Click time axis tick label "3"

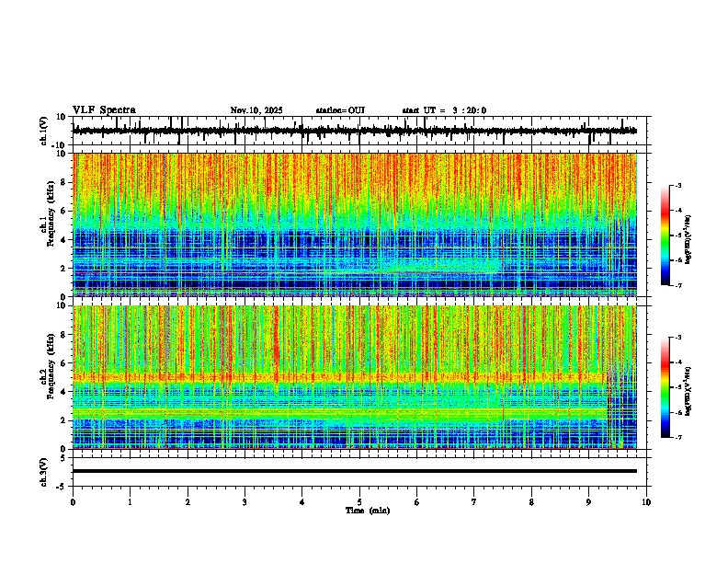pyautogui.click(x=245, y=502)
